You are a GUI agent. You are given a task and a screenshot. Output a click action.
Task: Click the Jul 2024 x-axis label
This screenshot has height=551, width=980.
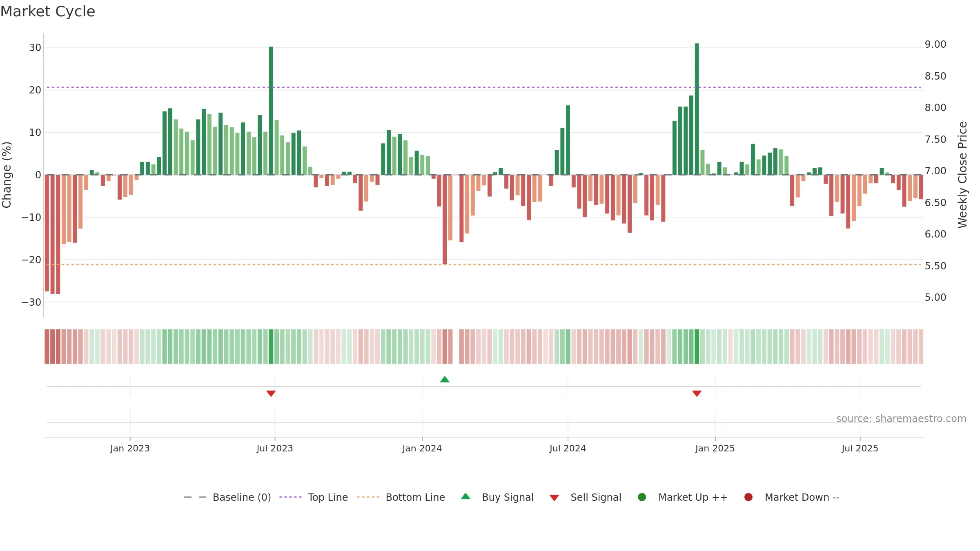click(568, 448)
